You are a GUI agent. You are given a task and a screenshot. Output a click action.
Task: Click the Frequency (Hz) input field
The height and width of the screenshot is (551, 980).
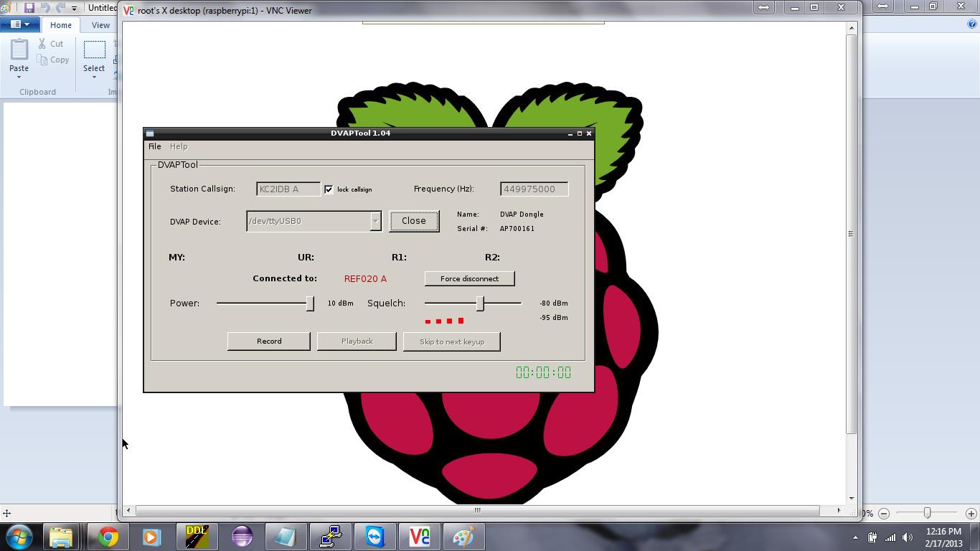(x=534, y=189)
